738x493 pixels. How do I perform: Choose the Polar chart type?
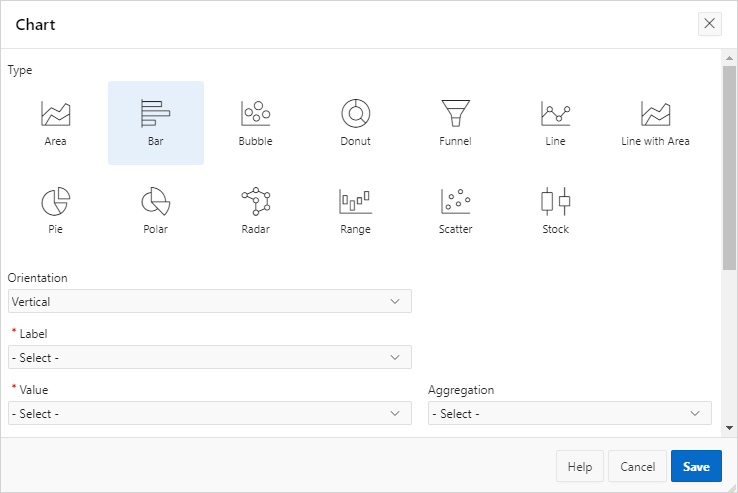point(156,211)
